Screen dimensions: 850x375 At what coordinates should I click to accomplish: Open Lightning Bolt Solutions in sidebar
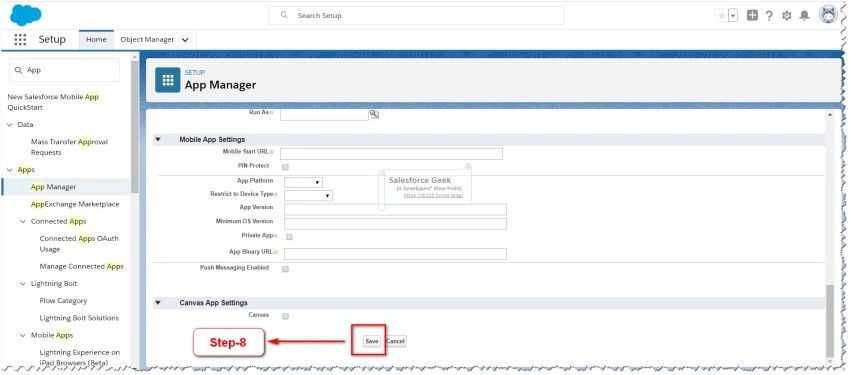click(79, 318)
